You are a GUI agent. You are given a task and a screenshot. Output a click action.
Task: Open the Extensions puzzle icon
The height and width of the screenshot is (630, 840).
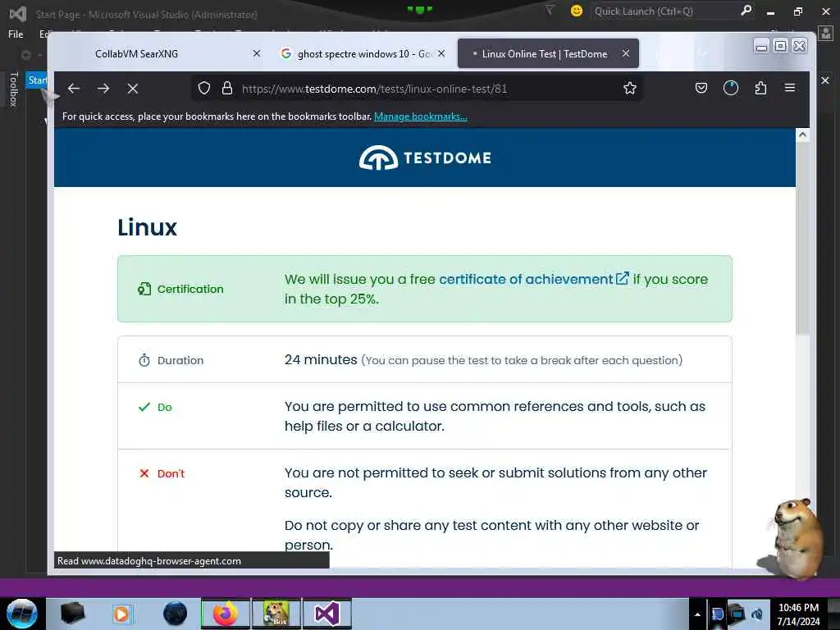(x=760, y=88)
